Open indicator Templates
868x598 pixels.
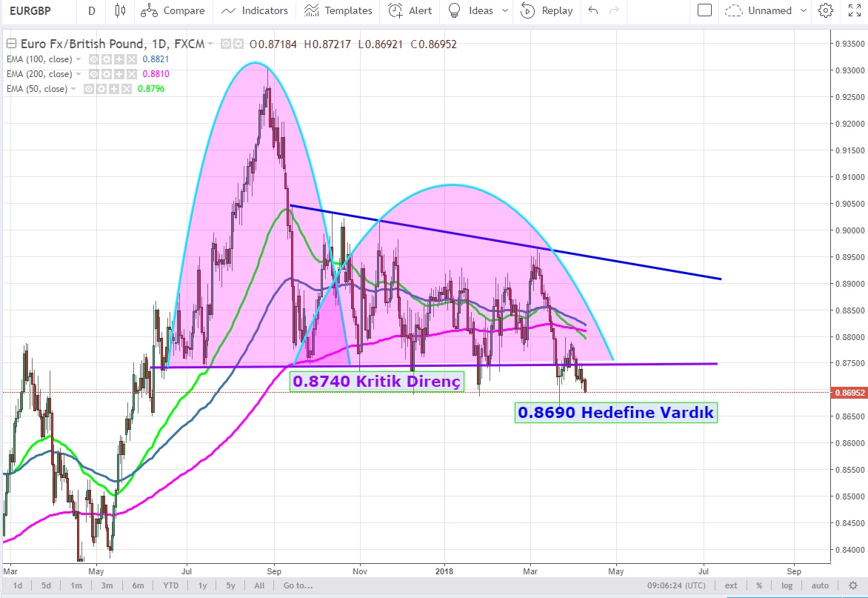click(x=338, y=10)
